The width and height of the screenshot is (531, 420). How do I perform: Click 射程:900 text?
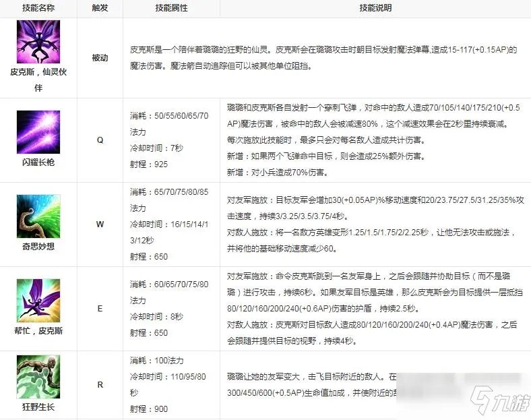click(149, 409)
